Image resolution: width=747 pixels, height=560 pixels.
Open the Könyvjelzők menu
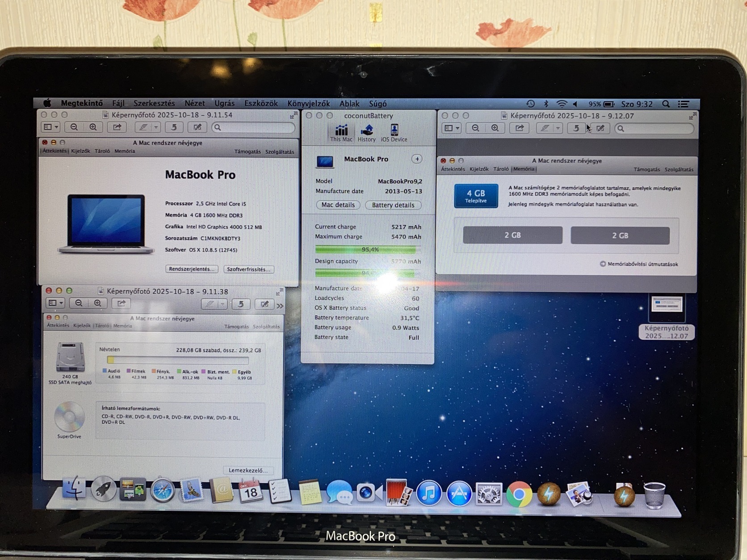click(x=308, y=103)
